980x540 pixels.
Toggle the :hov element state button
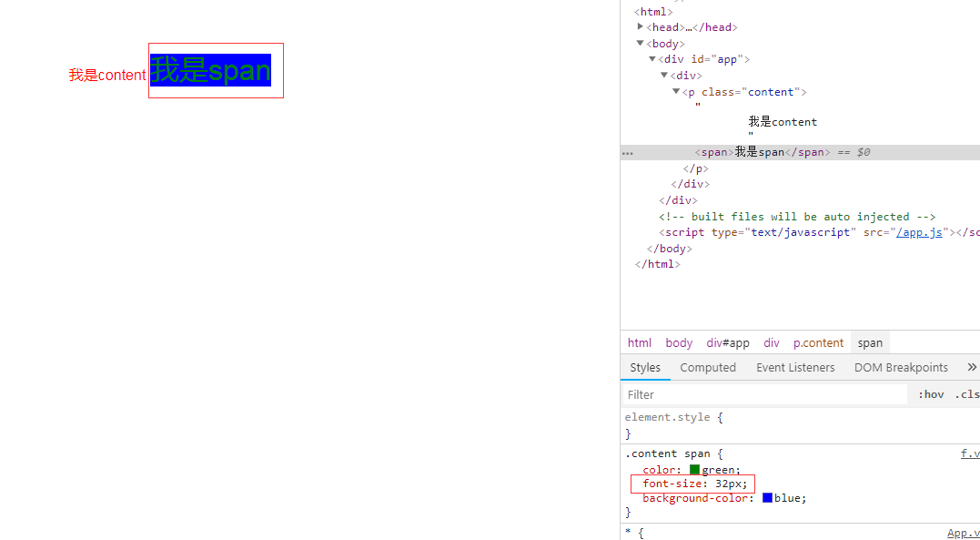(x=931, y=395)
